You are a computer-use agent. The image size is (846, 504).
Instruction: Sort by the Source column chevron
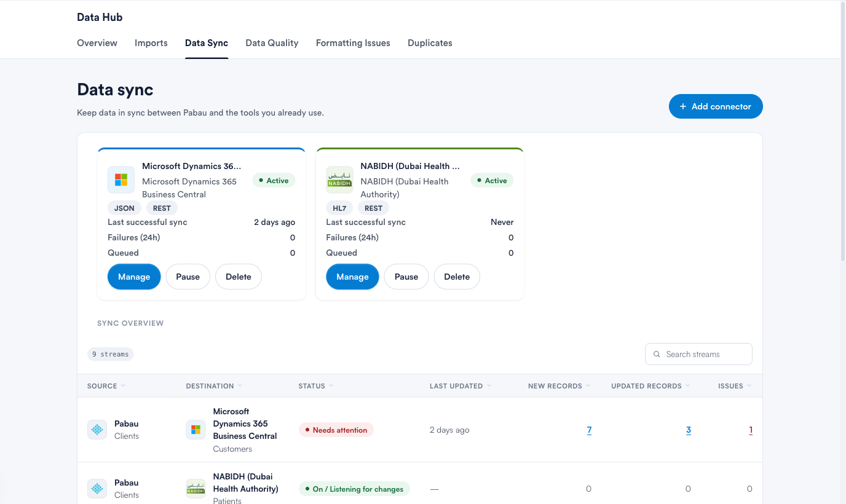123,385
